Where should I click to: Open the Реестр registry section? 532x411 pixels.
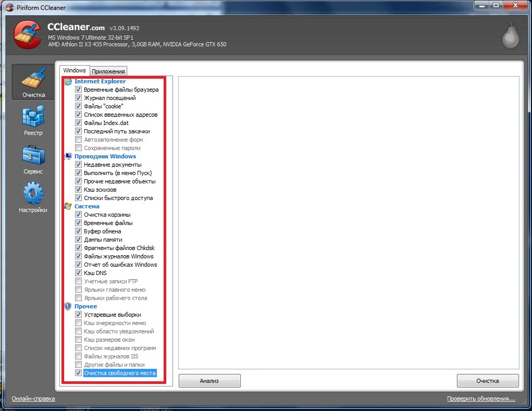[33, 121]
